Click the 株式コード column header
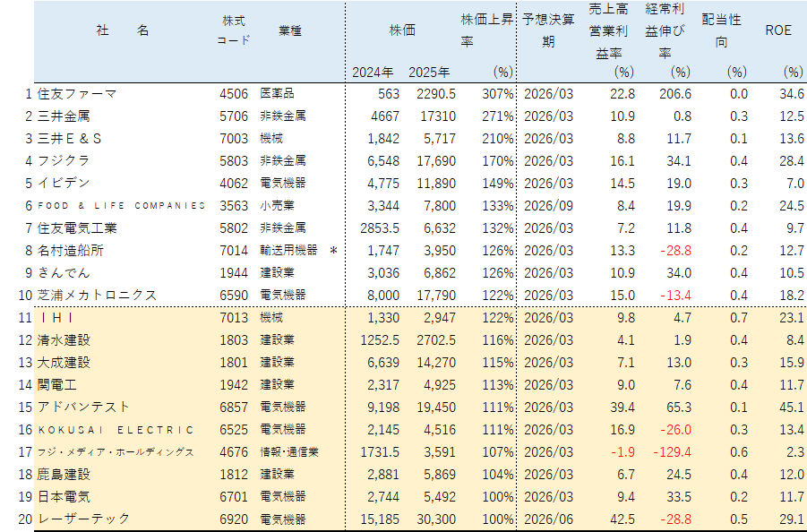Viewport: 807px width, 532px height. pos(234,30)
